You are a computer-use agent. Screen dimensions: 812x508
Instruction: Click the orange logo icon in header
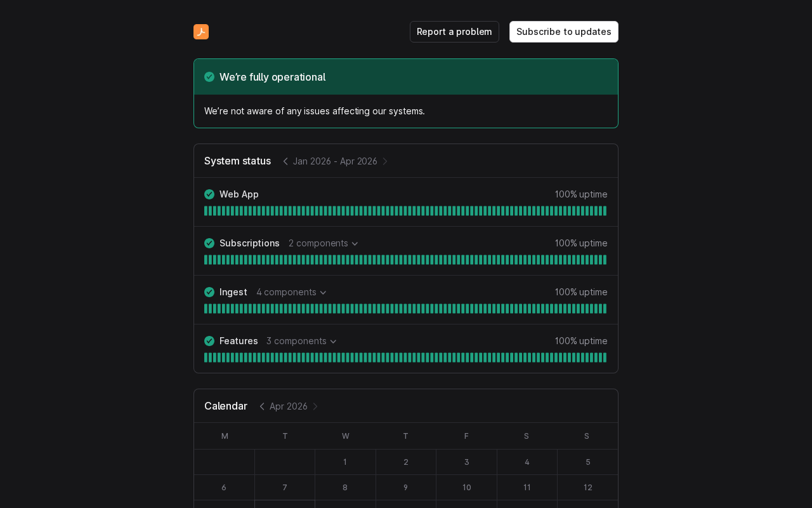[201, 32]
